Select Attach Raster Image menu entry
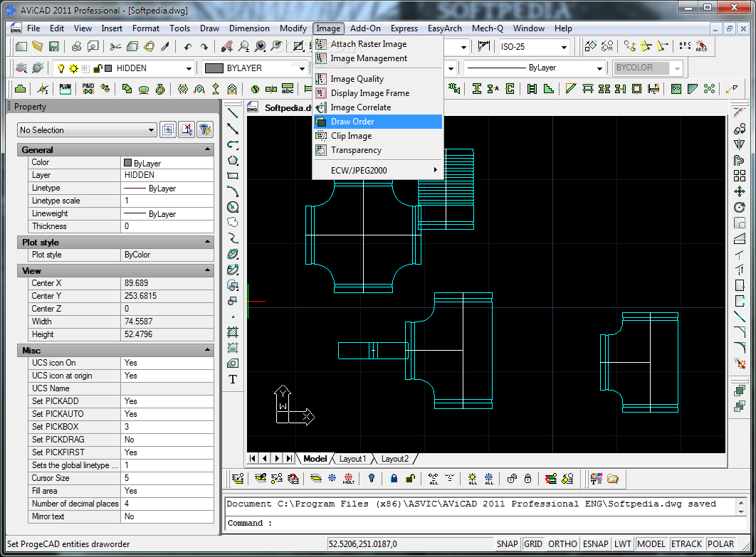Screen dimensions: 756x557 (377, 44)
